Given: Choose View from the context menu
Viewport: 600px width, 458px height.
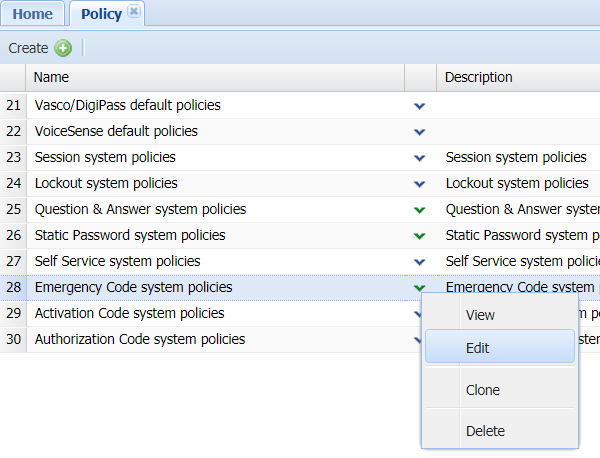Looking at the screenshot, I should [480, 315].
